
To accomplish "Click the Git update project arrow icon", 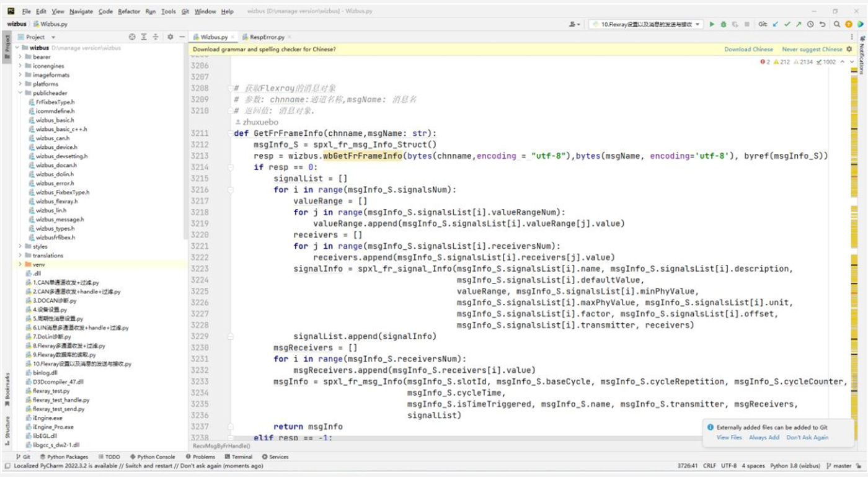I will [x=776, y=24].
